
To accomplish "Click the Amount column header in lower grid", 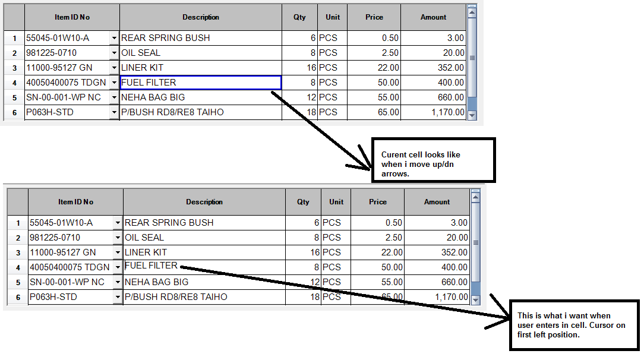I will 437,202.
